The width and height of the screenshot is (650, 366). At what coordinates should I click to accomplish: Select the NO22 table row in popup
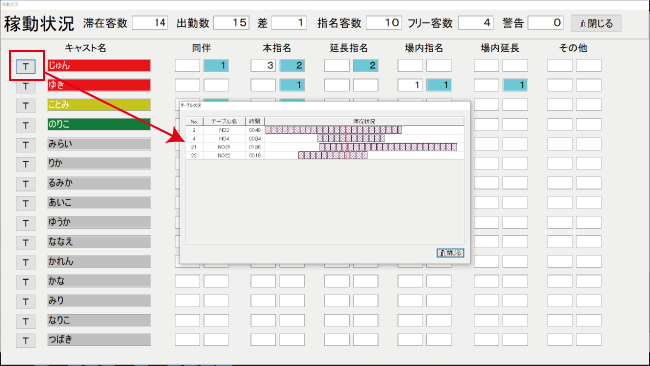click(x=325, y=155)
